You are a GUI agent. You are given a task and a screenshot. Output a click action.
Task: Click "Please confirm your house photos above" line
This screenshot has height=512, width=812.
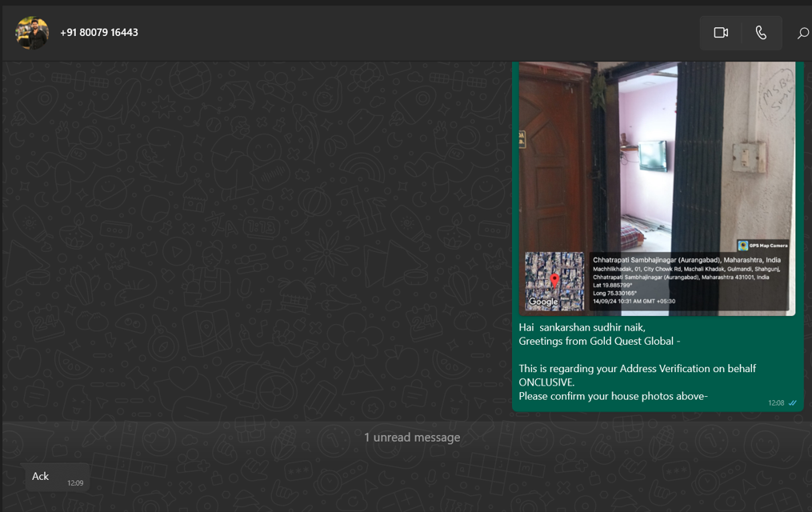click(x=613, y=396)
